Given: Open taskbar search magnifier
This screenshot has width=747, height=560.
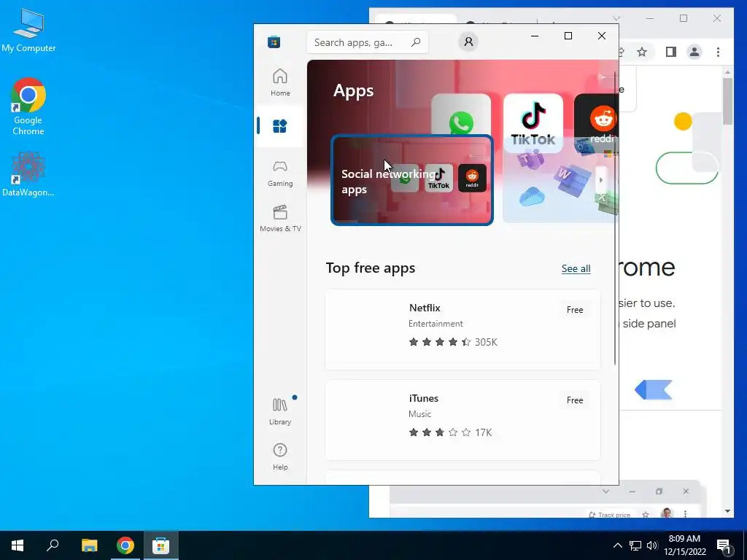Looking at the screenshot, I should tap(53, 545).
